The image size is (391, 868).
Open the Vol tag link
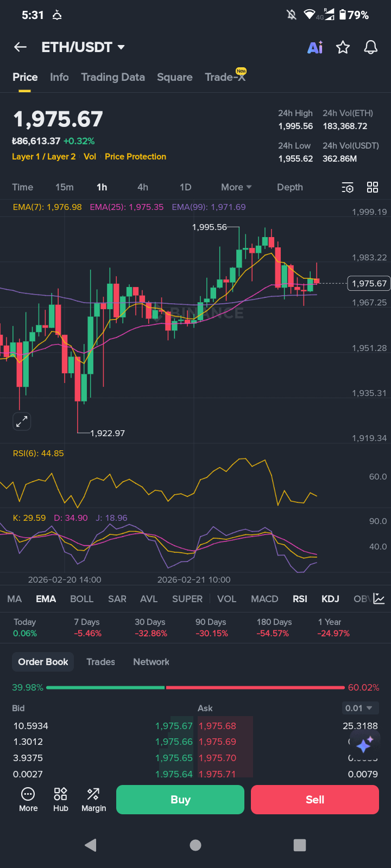click(x=90, y=156)
